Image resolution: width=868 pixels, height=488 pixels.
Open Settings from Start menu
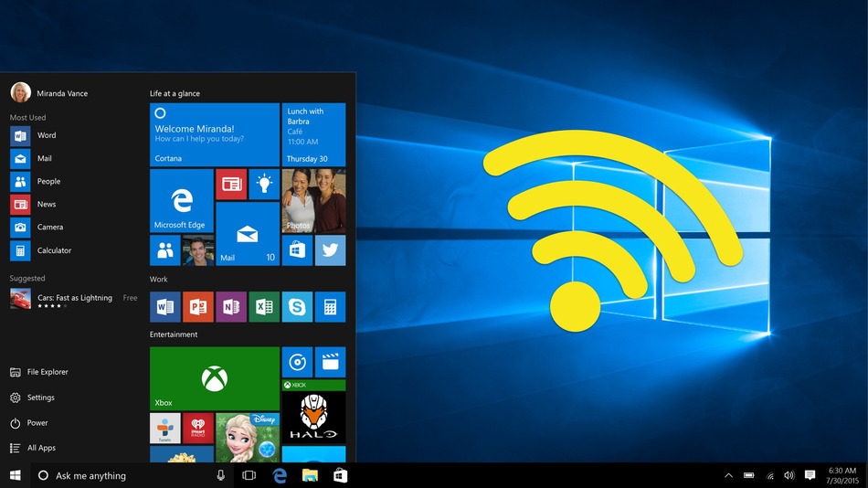(x=32, y=398)
